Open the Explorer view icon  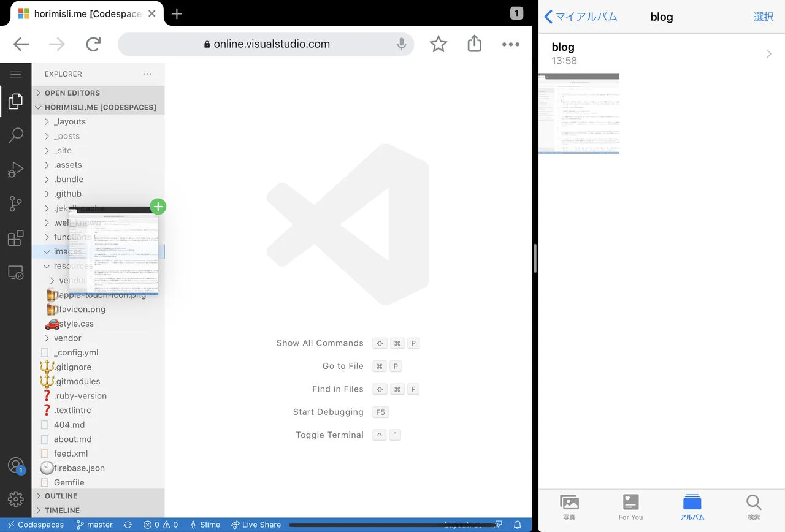click(15, 102)
